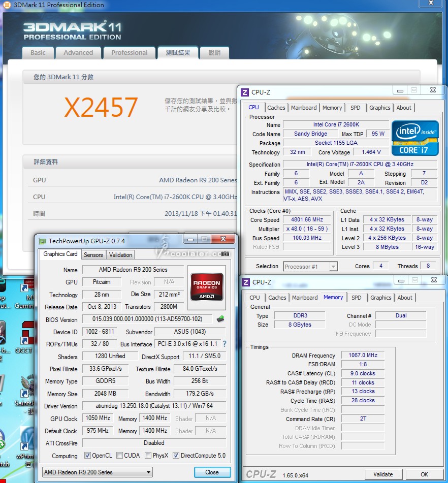The image size is (448, 483).
Task: Open Graphics tab in the lower CPU-Z window
Action: [x=380, y=298]
